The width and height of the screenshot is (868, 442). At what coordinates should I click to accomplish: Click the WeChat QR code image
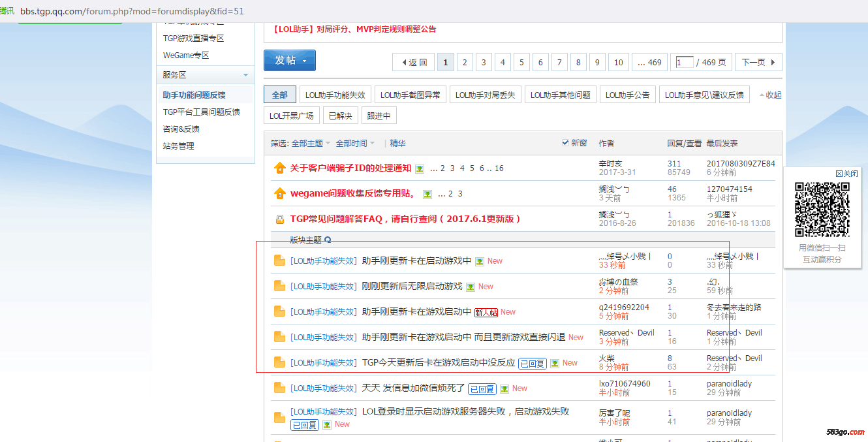[x=822, y=210]
